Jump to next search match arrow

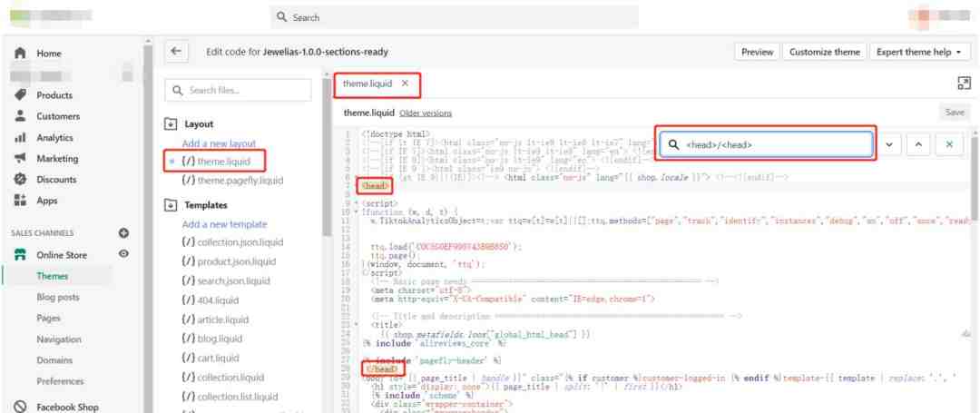tap(888, 144)
